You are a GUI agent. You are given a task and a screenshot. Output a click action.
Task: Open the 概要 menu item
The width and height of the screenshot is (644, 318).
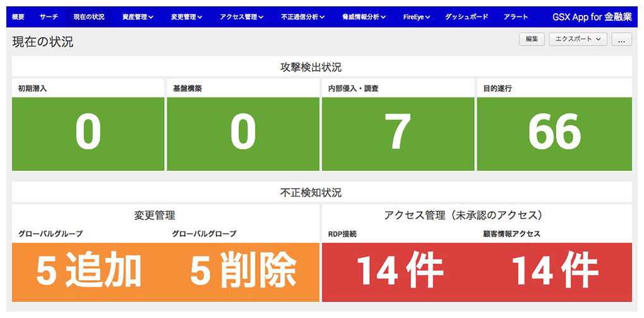tap(18, 17)
